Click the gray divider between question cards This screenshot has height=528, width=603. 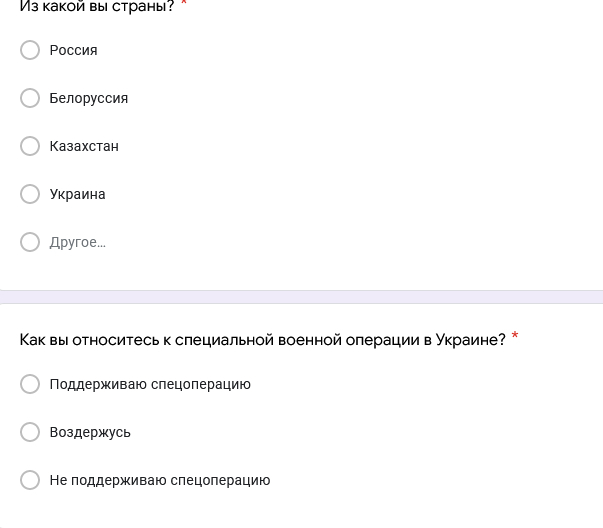(301, 297)
